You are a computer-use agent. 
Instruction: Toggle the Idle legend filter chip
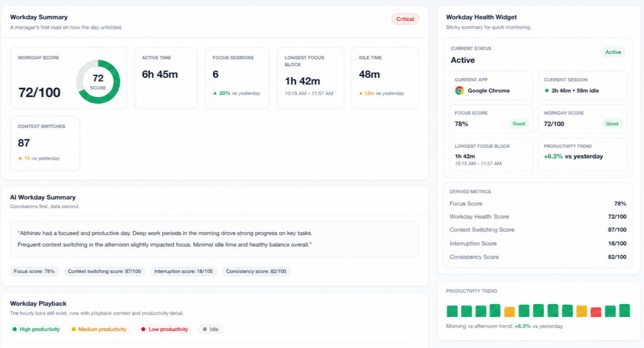coord(211,329)
